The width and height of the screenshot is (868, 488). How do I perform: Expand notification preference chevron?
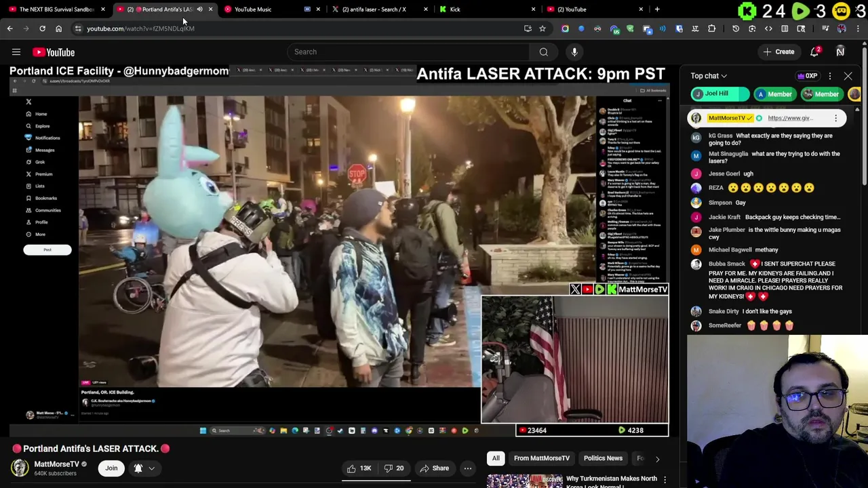tap(152, 468)
